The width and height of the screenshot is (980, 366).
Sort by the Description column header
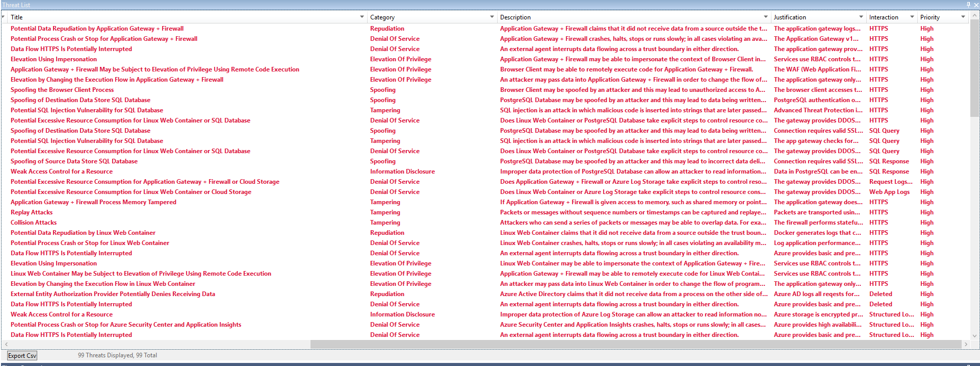pos(515,17)
